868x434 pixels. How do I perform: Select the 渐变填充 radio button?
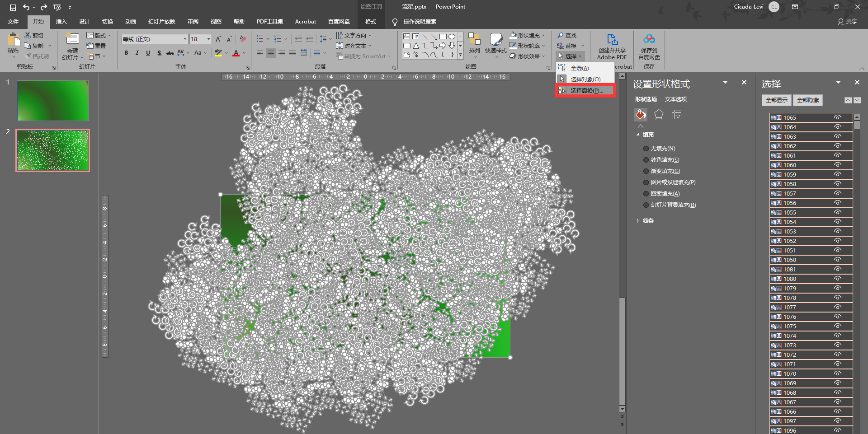point(646,171)
